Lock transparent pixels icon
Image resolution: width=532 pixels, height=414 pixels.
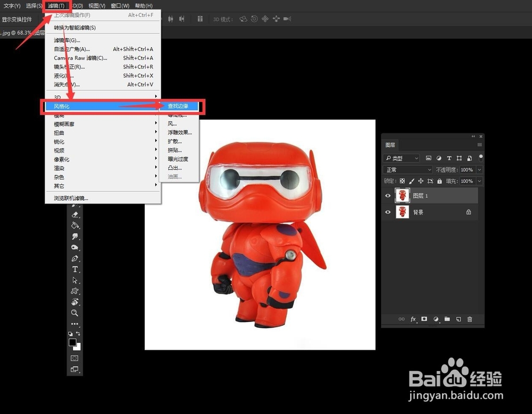click(x=402, y=181)
